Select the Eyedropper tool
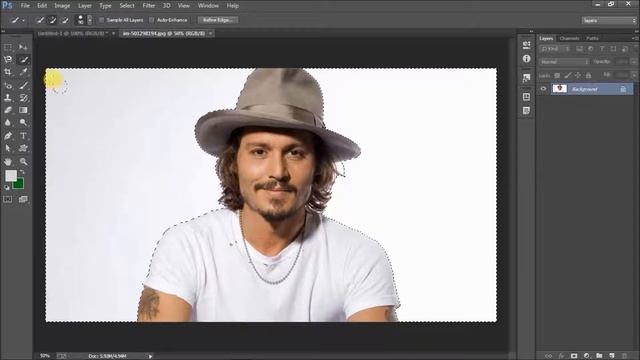The width and height of the screenshot is (640, 360). pos(23,72)
